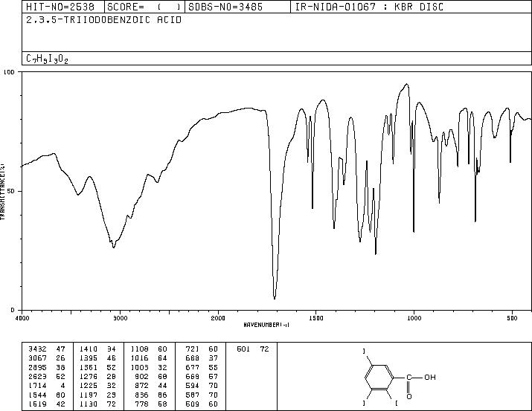Image resolution: width=532 pixels, height=411 pixels.
Task: Click the 1395 peak entry
Action: (97, 358)
